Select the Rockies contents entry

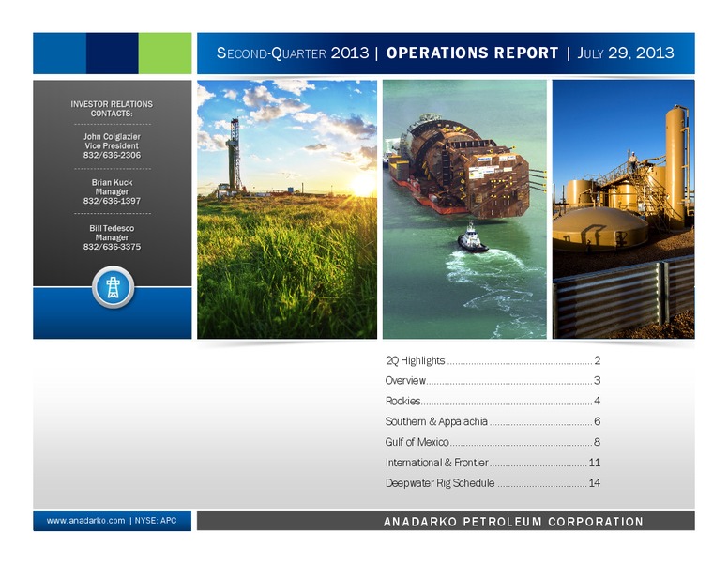tap(493, 401)
